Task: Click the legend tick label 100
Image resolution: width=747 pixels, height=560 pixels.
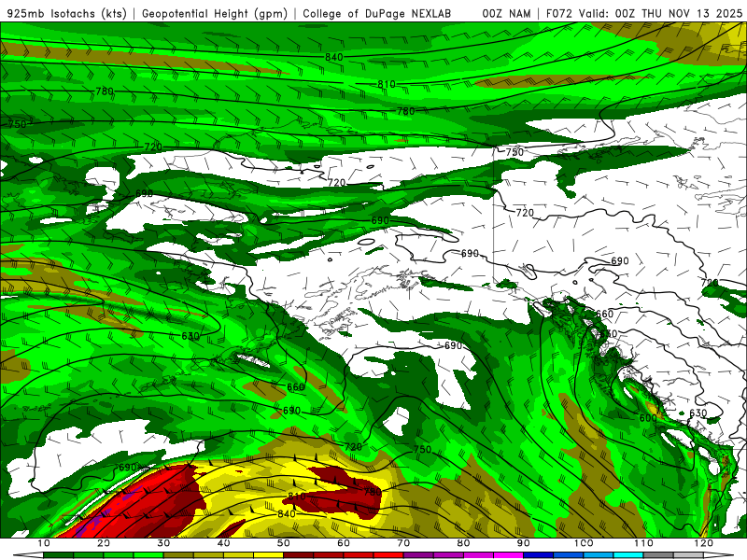Action: 584,543
